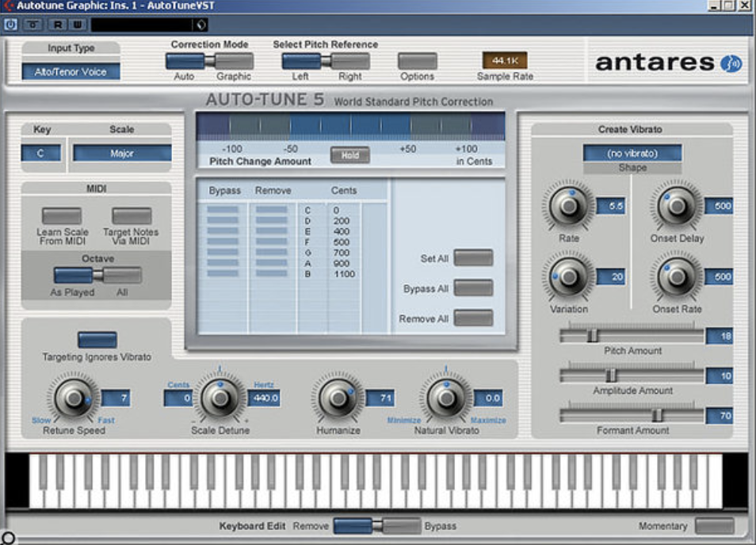756x545 pixels.
Task: Toggle Bypass for note E
Action: coord(223,231)
